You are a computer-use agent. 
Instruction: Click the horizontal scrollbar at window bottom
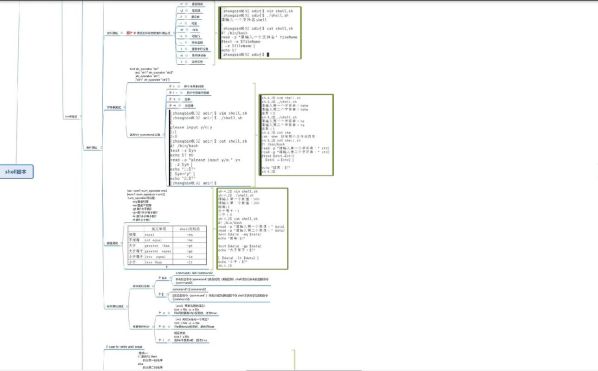pos(303,370)
